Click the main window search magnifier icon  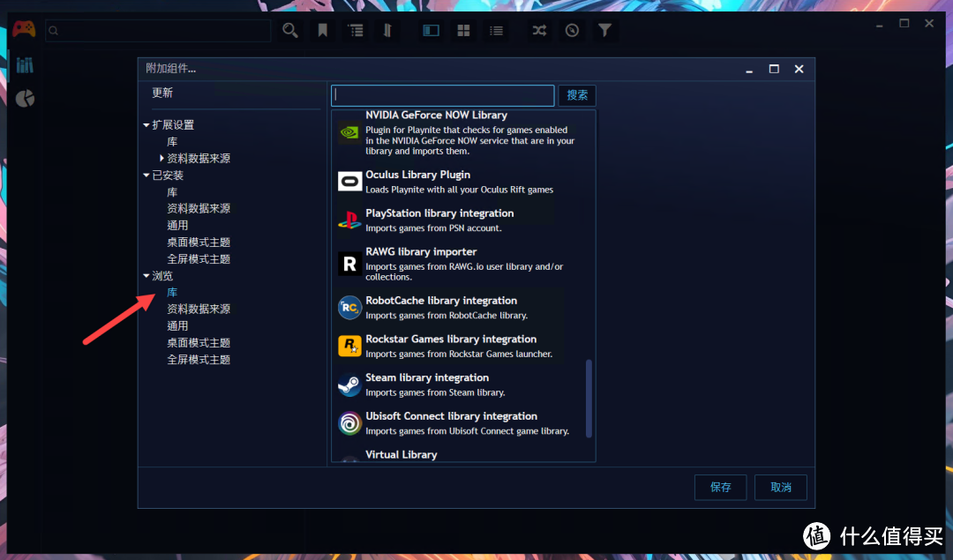(290, 30)
